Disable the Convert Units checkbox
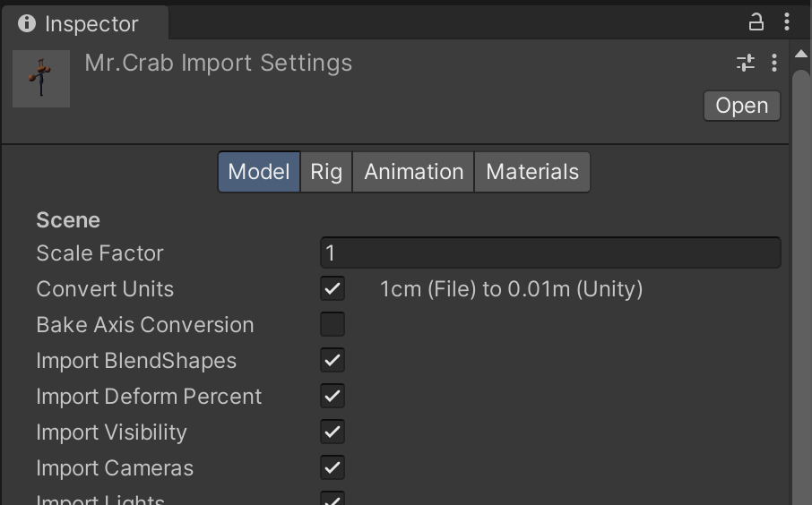812x505 pixels. click(x=333, y=288)
